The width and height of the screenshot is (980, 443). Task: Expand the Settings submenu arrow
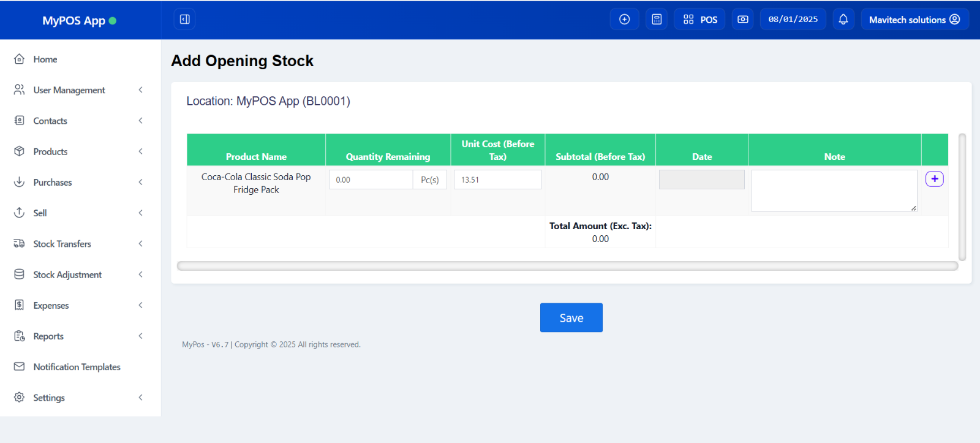(140, 398)
